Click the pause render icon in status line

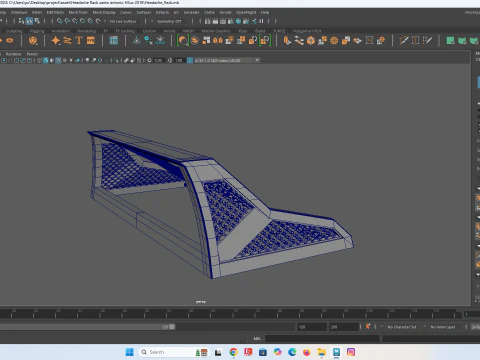click(261, 21)
